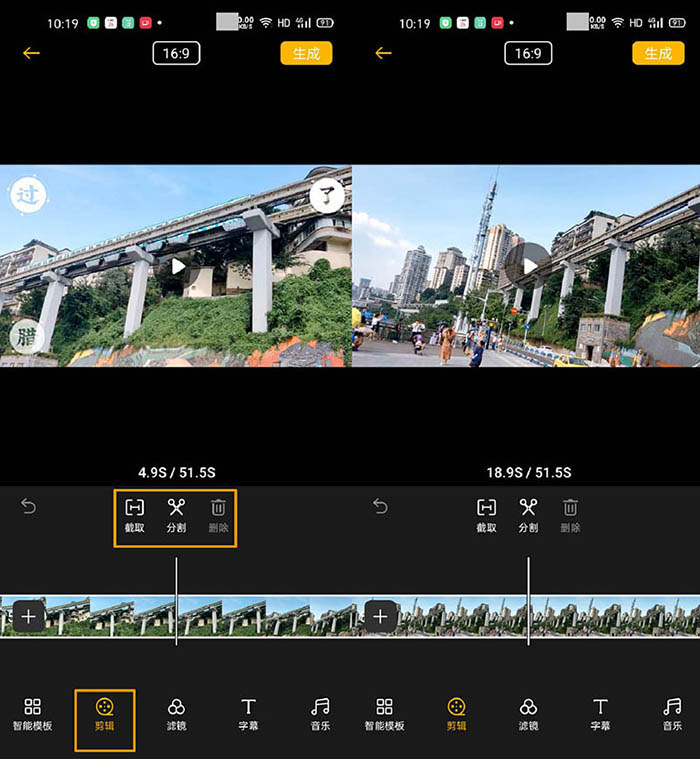700x759 pixels.
Task: Tap the back arrow in right screen
Action: pyautogui.click(x=383, y=53)
